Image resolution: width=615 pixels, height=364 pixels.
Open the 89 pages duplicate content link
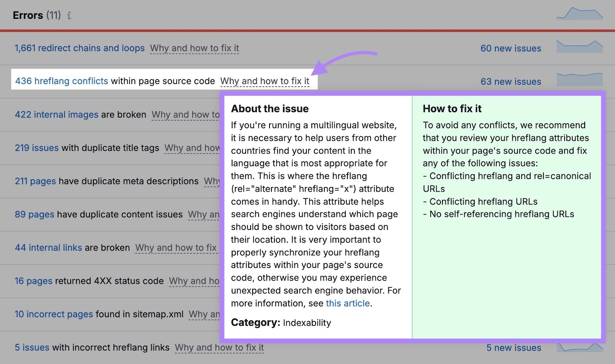click(35, 214)
